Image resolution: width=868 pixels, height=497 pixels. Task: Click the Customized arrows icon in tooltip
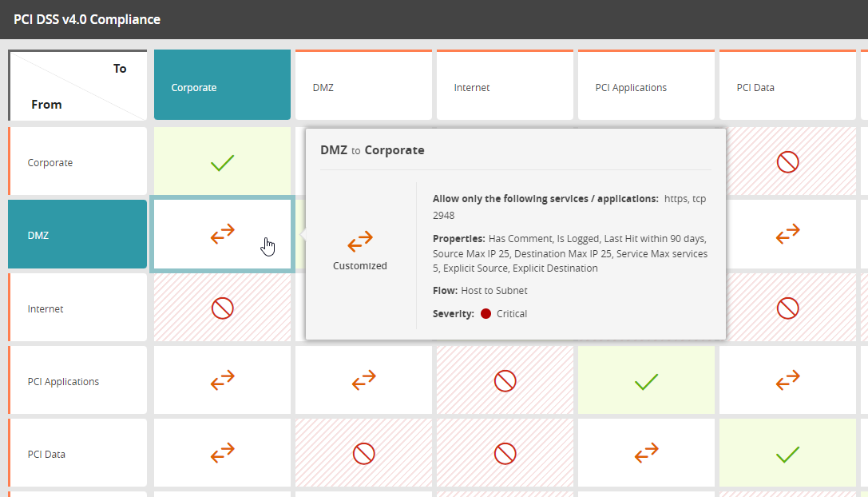(x=360, y=240)
